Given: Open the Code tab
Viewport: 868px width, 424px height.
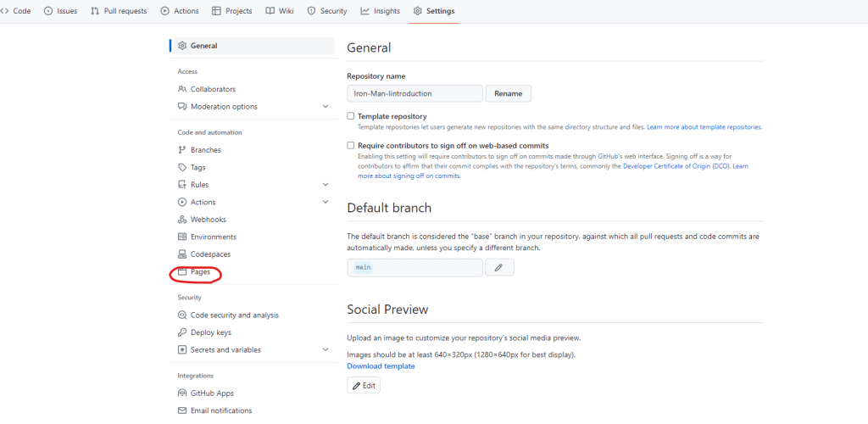Looking at the screenshot, I should click(x=15, y=11).
